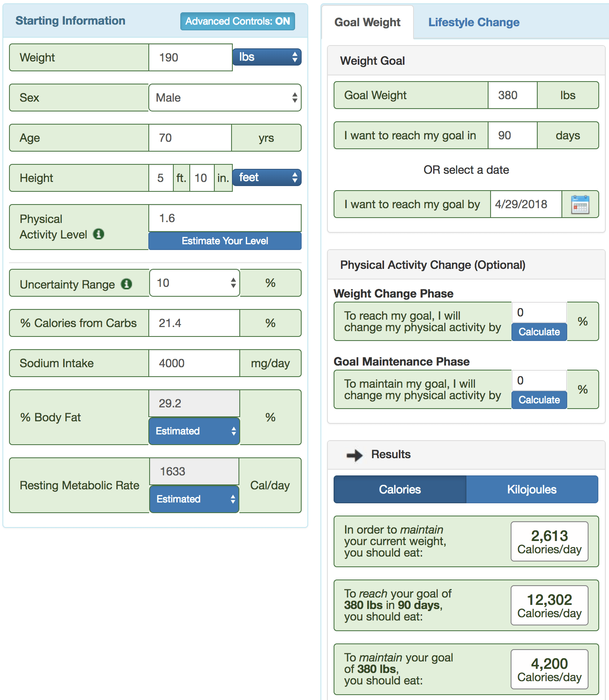Click the Sodium Intake input field

tap(194, 364)
